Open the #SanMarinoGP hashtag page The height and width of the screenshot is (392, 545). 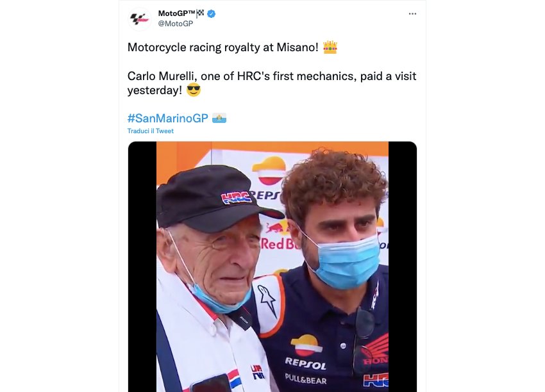click(167, 117)
